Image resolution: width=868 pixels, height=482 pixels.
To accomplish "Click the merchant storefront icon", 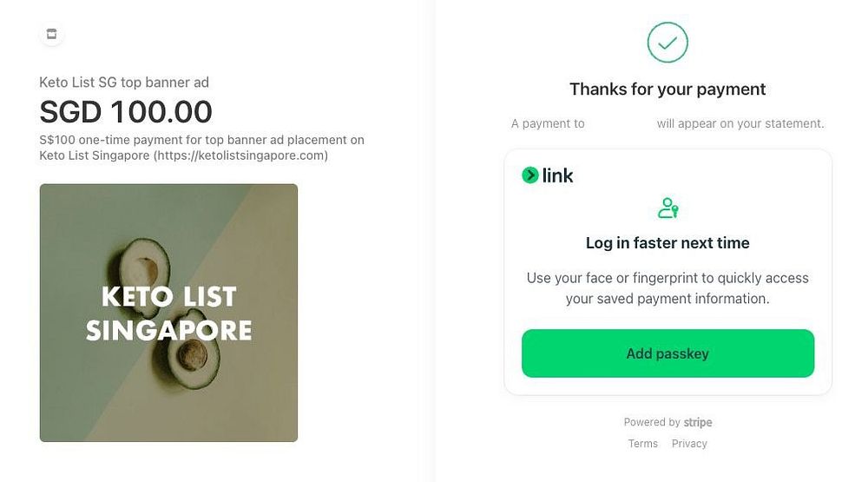I will (51, 35).
